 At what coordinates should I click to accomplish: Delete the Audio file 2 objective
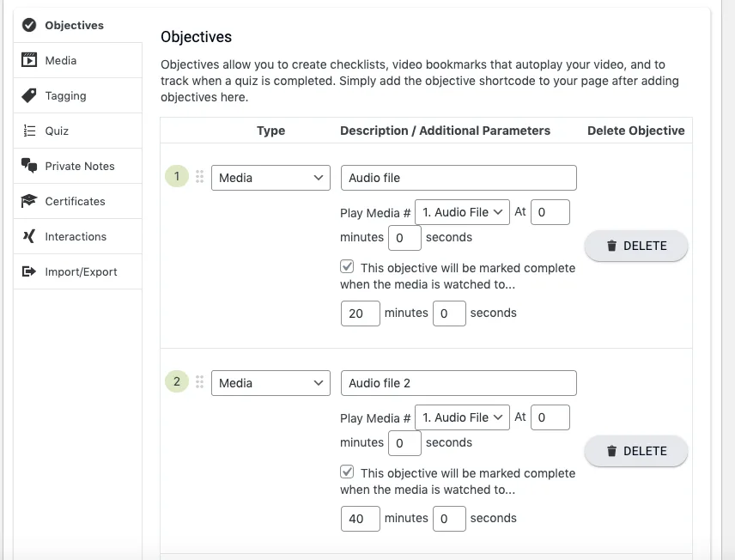click(x=636, y=451)
